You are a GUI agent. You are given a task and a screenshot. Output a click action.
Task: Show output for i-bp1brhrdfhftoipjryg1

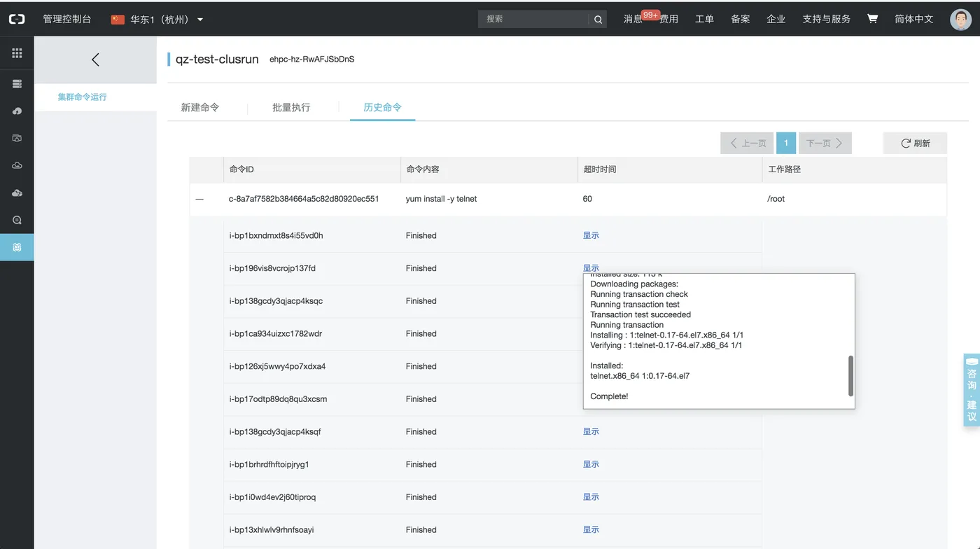coord(591,464)
